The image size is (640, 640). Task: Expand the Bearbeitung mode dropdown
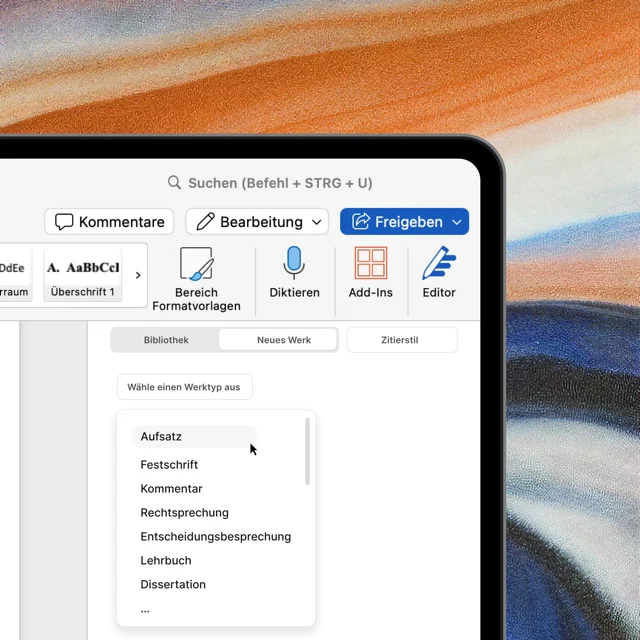[318, 222]
